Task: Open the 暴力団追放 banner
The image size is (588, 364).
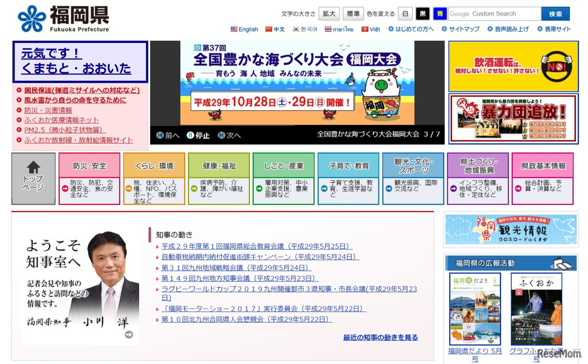Action: coord(513,119)
